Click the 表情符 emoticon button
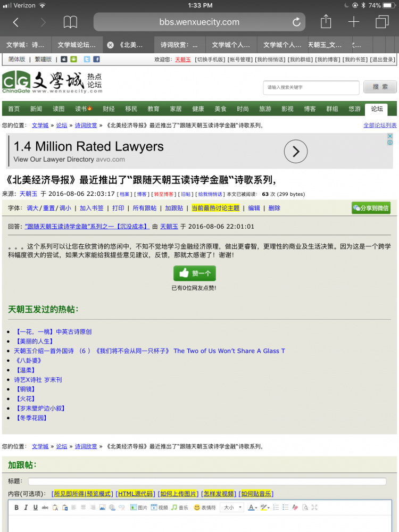 tap(204, 508)
